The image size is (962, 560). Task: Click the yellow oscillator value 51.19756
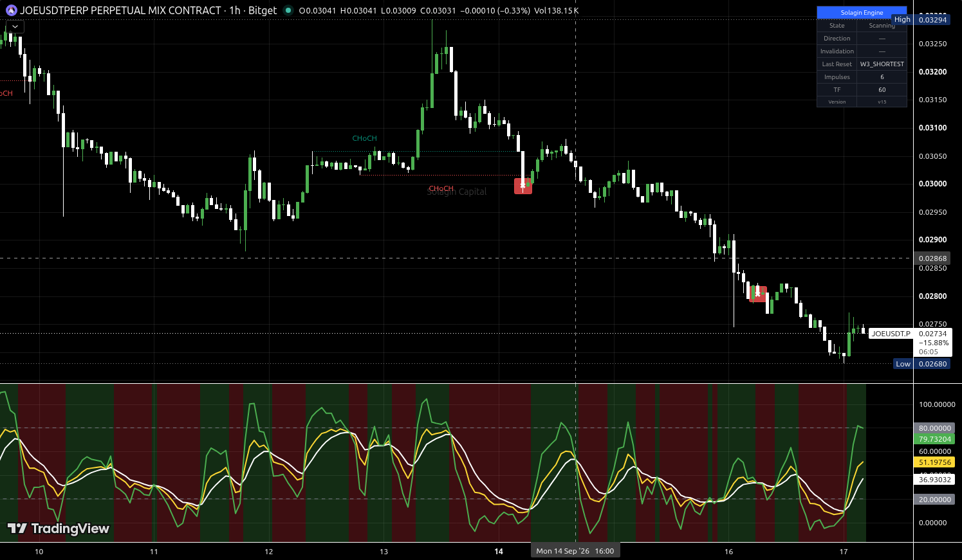coord(934,462)
